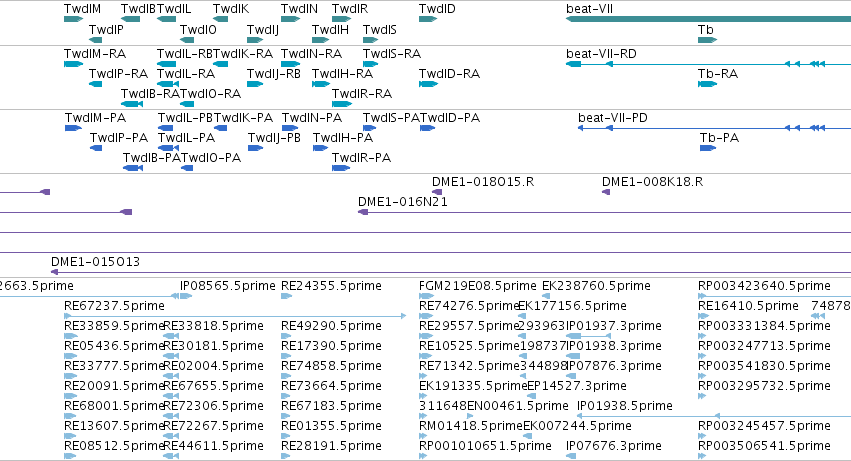Click the DME1-016N21 label
This screenshot has height=461, width=851.
(x=403, y=202)
